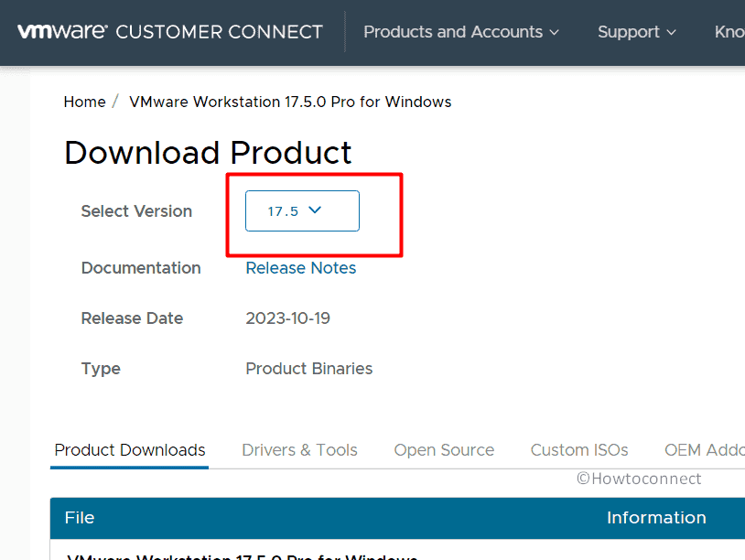Screen dimensions: 745x560
Task: Open the Open Source tab
Action: click(x=444, y=449)
